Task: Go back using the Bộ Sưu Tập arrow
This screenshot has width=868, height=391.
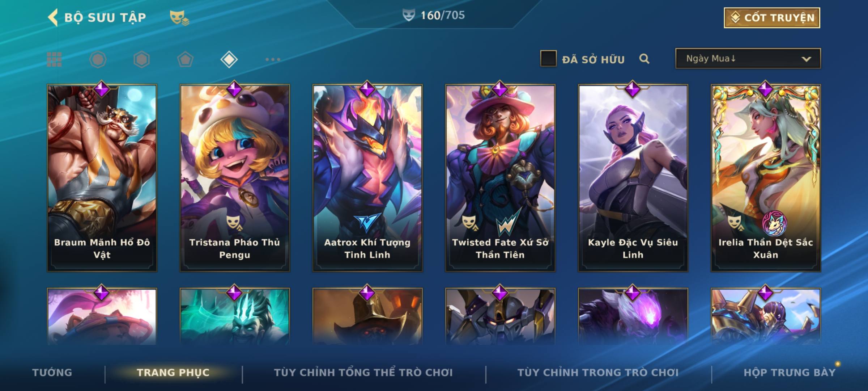Action: (x=53, y=17)
